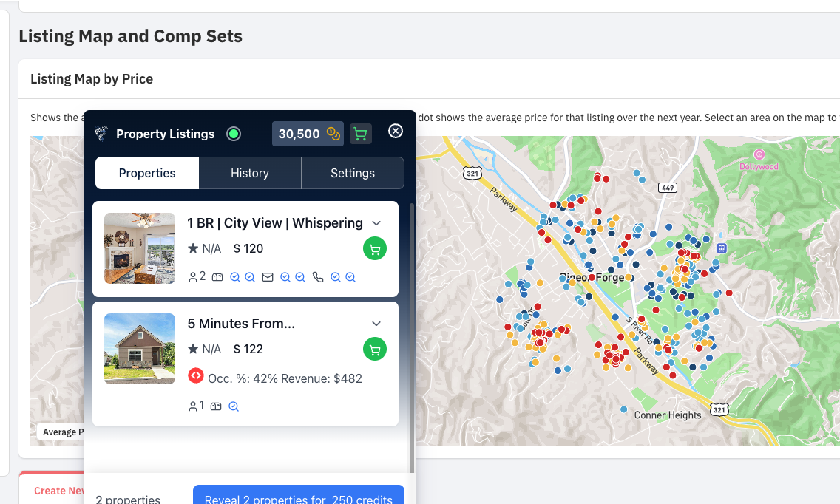Click the coin icon next to 30,500 credits
The width and height of the screenshot is (840, 504).
(332, 134)
